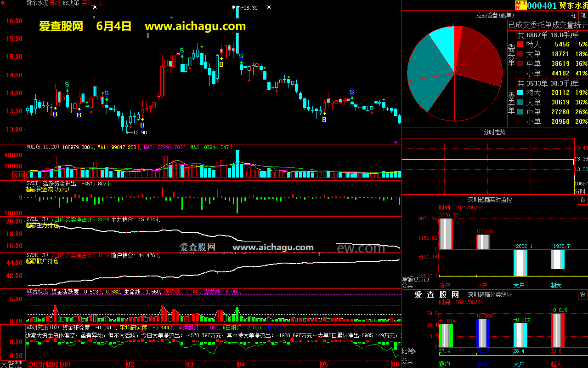Click the 共 3533单 sell order summary
Viewport: 588px width, 368px height.
pos(548,83)
